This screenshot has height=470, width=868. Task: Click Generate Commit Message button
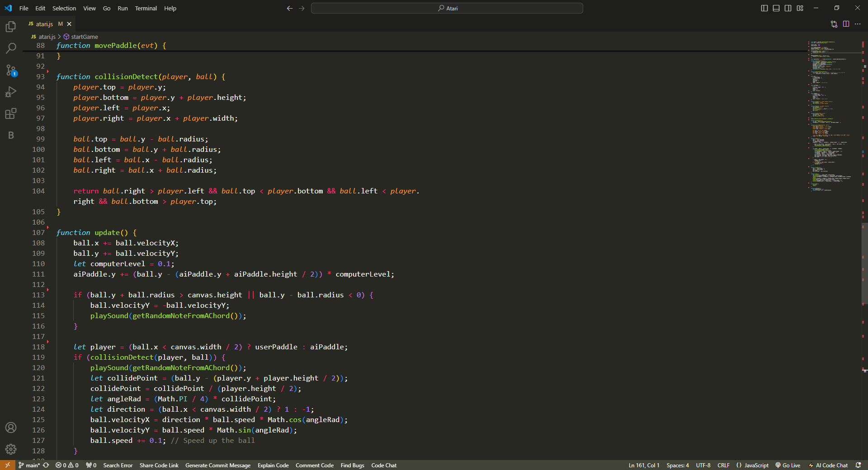[217, 465]
